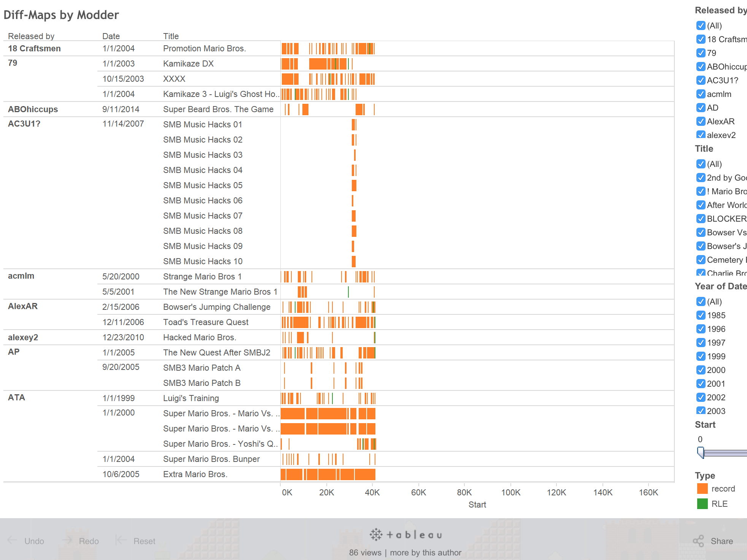Toggle the 1985 year checkbox
Viewport: 747px width, 560px height.
[x=701, y=315]
